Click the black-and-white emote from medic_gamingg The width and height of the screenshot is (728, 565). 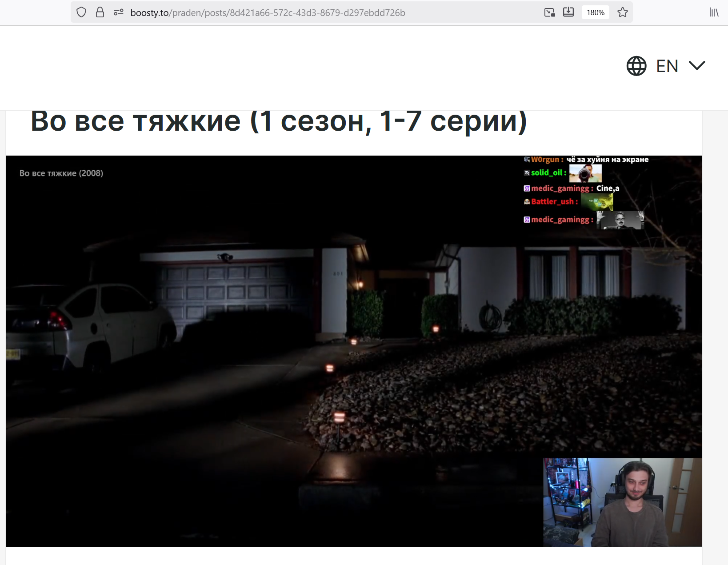(620, 220)
